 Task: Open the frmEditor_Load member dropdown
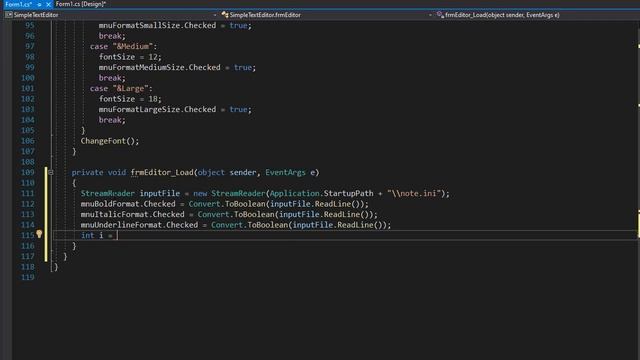click(537, 15)
